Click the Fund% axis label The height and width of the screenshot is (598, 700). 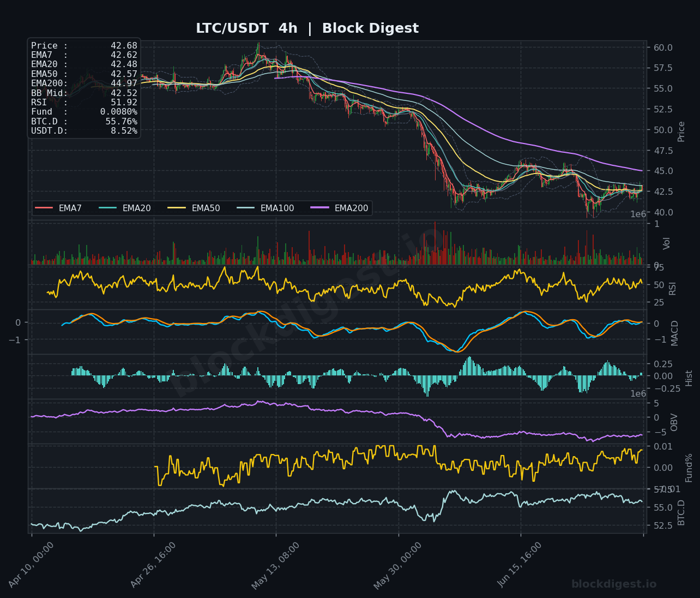(689, 468)
